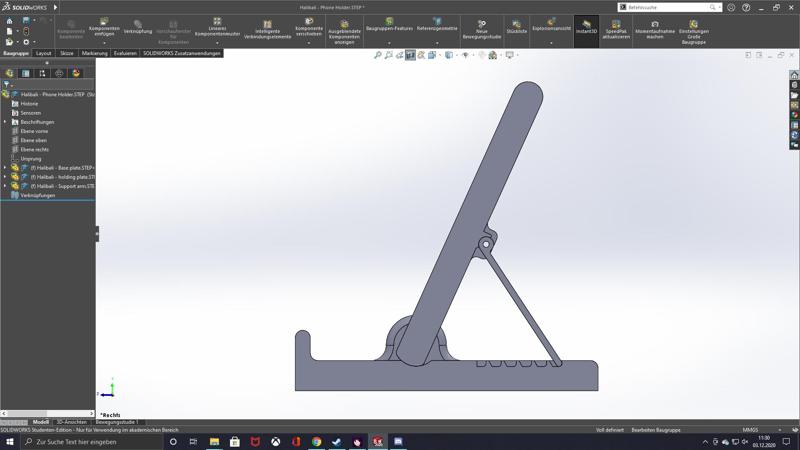Select Historie in the feature tree
Screen dimensions: 800x450
pos(29,104)
